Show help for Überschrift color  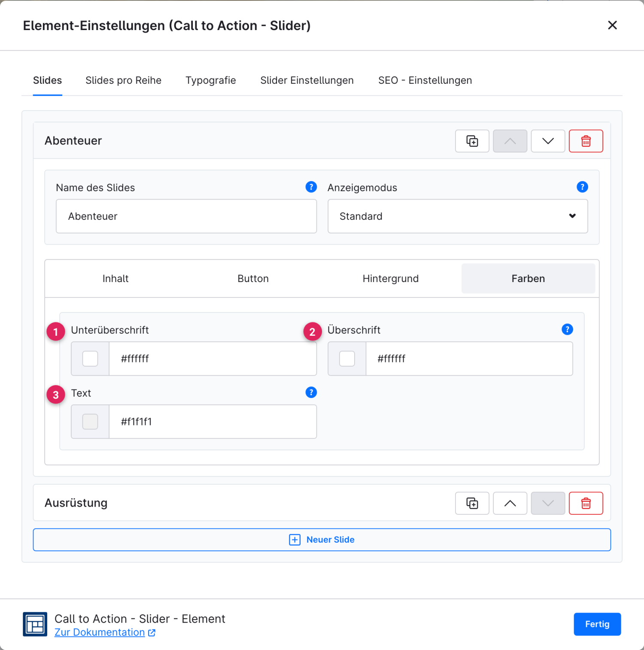coord(567,329)
